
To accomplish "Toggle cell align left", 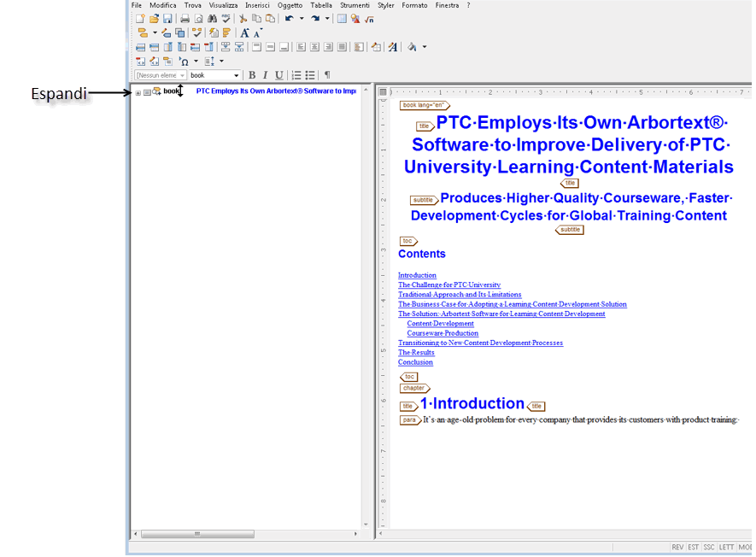I will click(301, 47).
